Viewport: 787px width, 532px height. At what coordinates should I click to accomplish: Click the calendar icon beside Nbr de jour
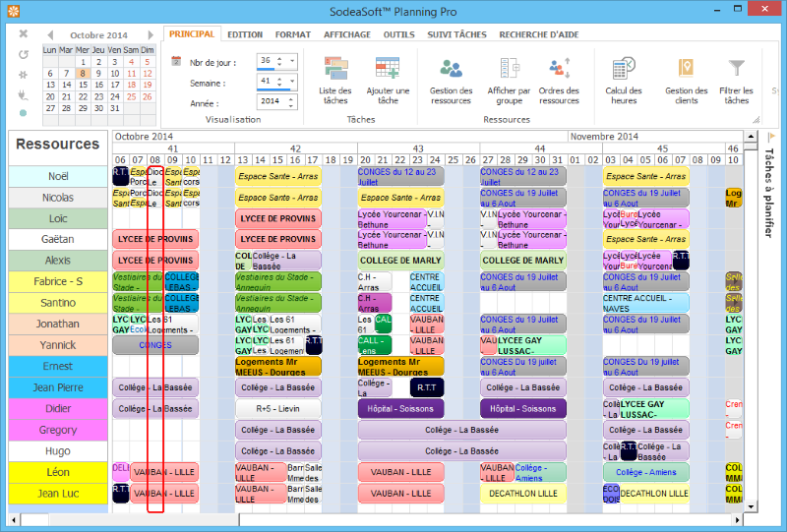[176, 61]
